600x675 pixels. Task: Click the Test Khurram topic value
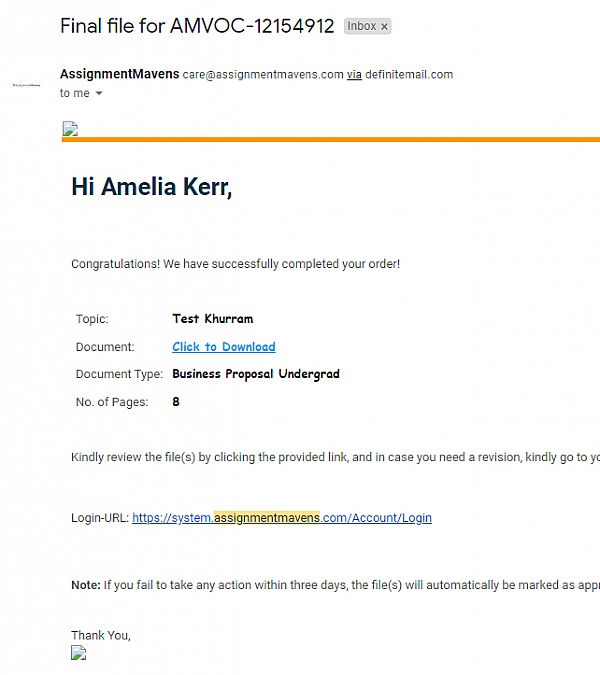tap(213, 319)
